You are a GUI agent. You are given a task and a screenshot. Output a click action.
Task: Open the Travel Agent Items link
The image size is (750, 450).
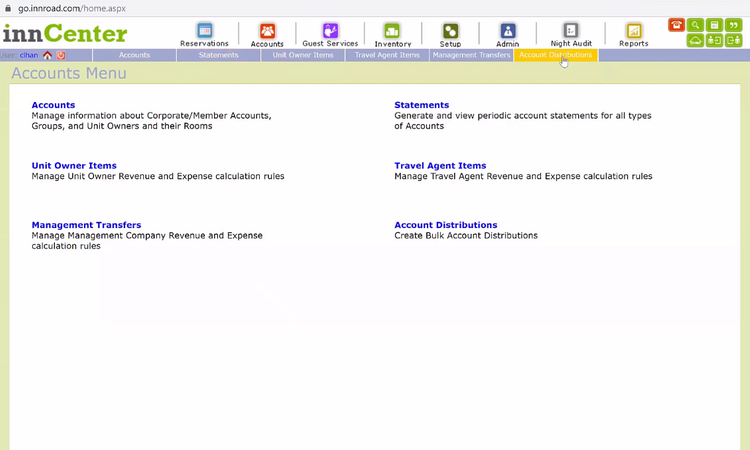(440, 165)
